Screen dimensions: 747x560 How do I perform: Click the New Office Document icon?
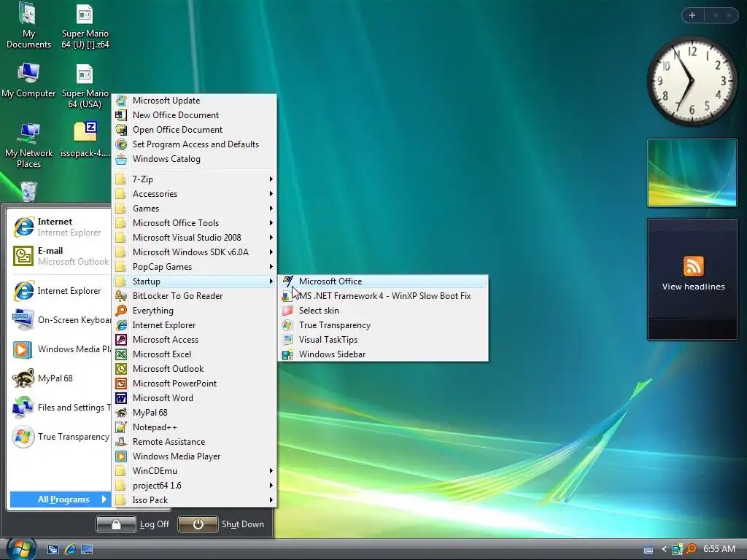click(x=122, y=115)
